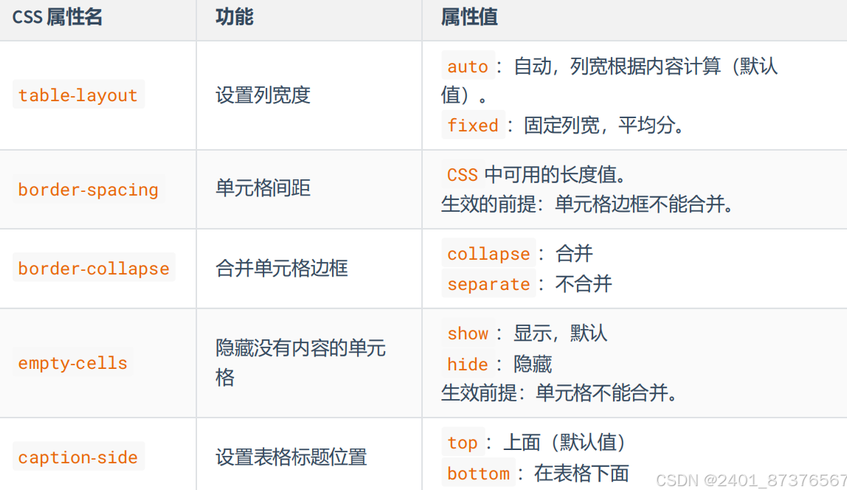The height and width of the screenshot is (490, 847).
Task: Click the 'fixed' value code tag
Action: point(473,125)
